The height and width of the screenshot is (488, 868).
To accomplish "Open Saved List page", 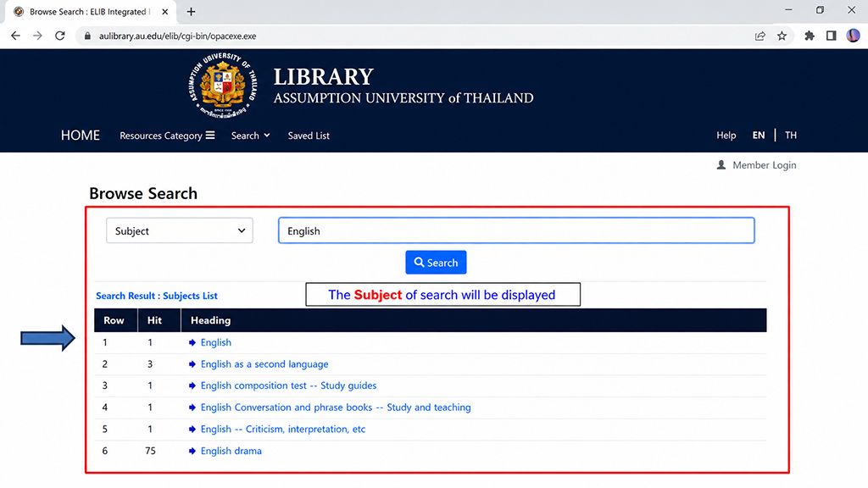I will pyautogui.click(x=309, y=136).
